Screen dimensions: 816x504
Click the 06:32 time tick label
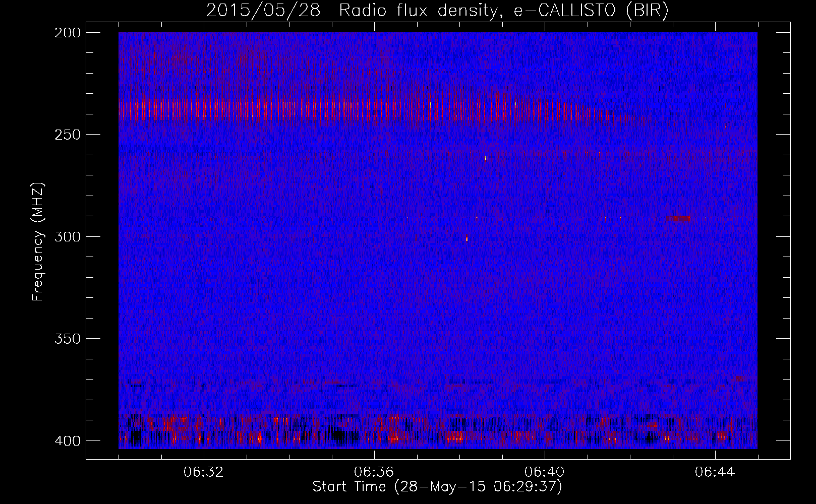[x=204, y=472]
